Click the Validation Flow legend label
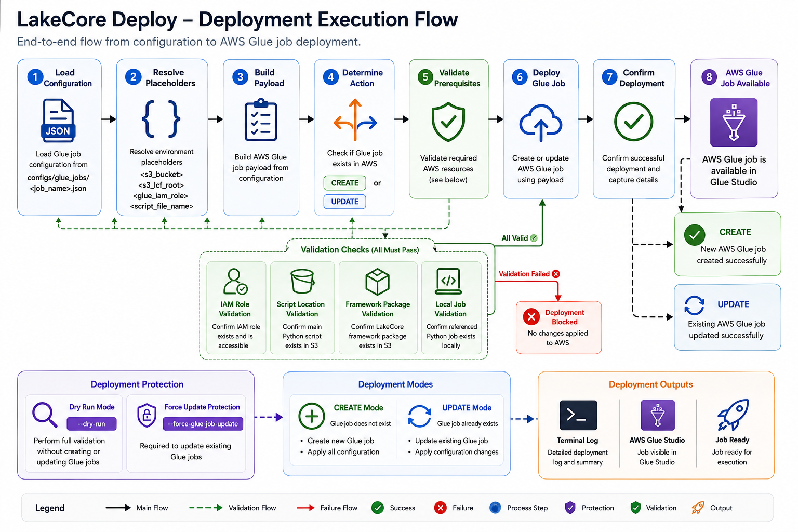Image resolution: width=798 pixels, height=532 pixels. [x=252, y=508]
